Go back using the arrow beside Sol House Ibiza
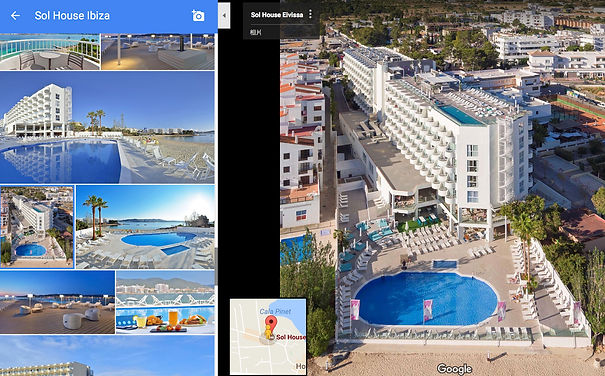 [x=15, y=15]
